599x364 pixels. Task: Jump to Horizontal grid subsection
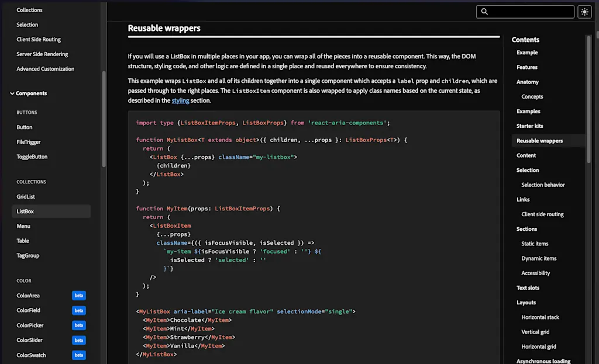pos(539,347)
